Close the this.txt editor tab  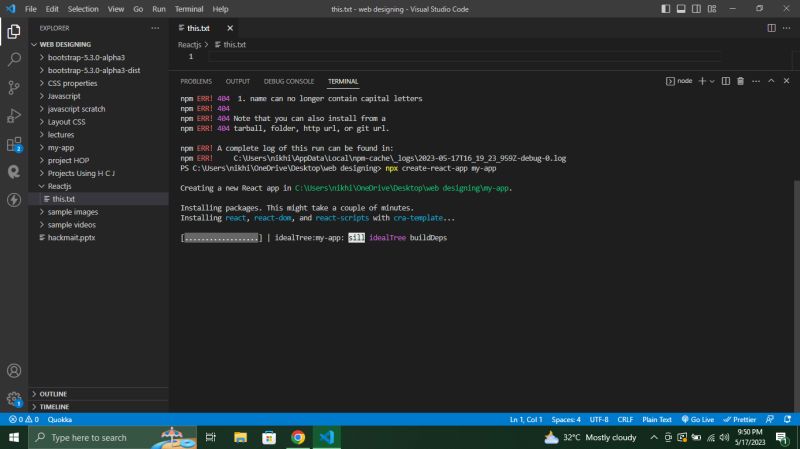(x=230, y=28)
